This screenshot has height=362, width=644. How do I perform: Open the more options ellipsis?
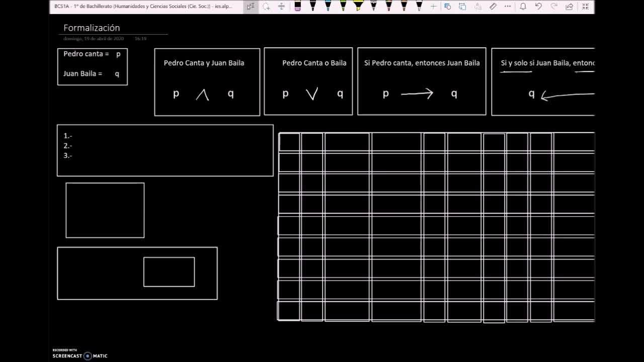tap(508, 7)
